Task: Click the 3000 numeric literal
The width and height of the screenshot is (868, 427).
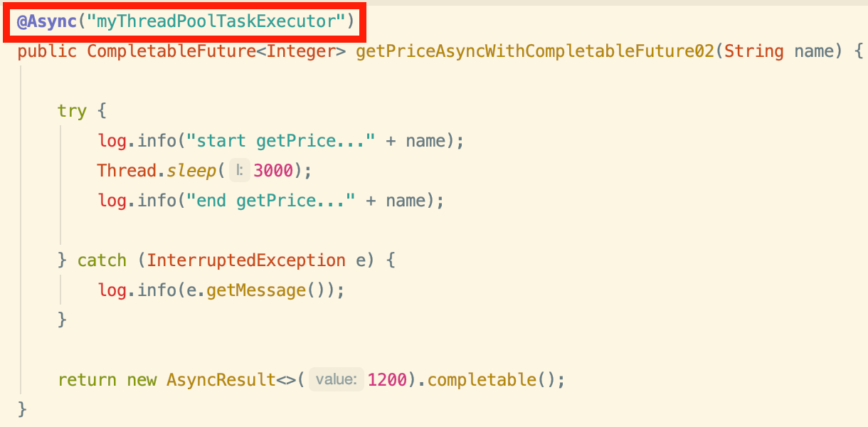Action: pyautogui.click(x=272, y=171)
